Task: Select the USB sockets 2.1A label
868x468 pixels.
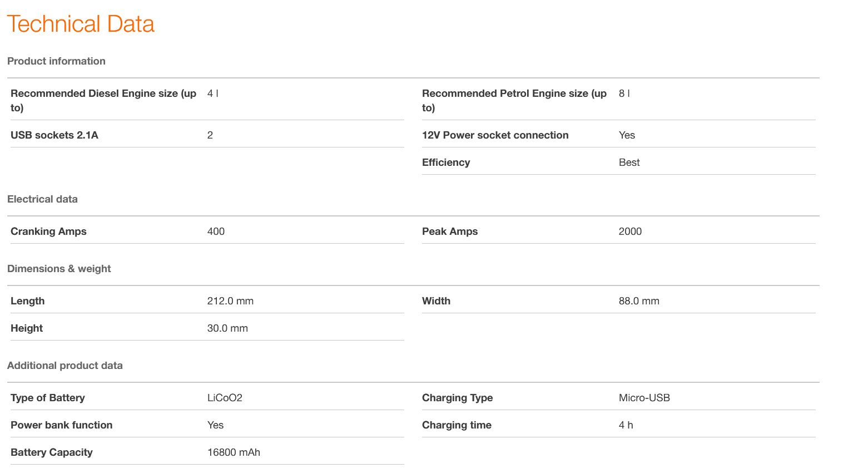Action: coord(54,135)
